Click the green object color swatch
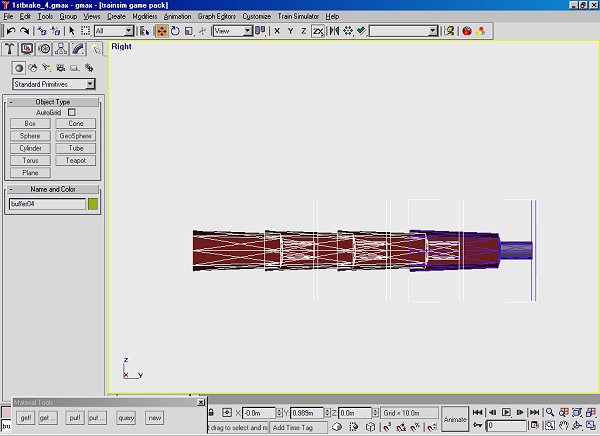The height and width of the screenshot is (436, 600). (93, 204)
